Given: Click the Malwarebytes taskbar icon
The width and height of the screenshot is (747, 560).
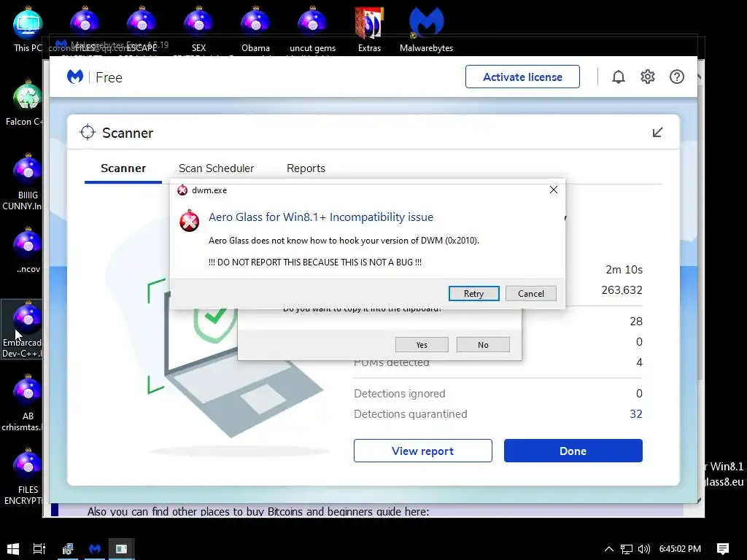Looking at the screenshot, I should pyautogui.click(x=95, y=548).
